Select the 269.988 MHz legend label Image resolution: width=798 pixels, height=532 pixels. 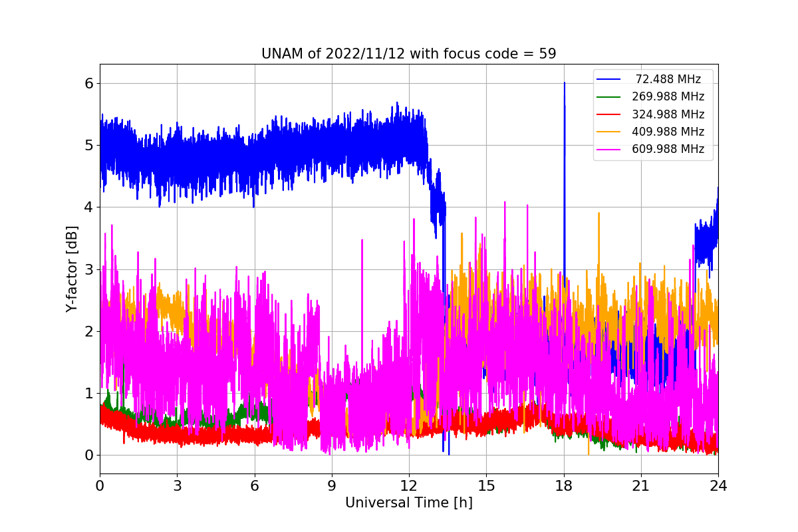tap(668, 97)
